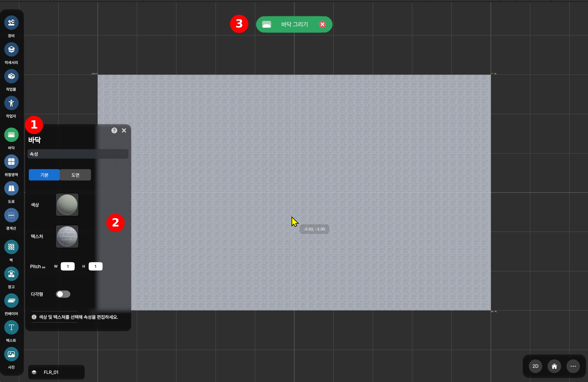Select the 도로 road tool
This screenshot has height=382, width=588.
pos(11,189)
